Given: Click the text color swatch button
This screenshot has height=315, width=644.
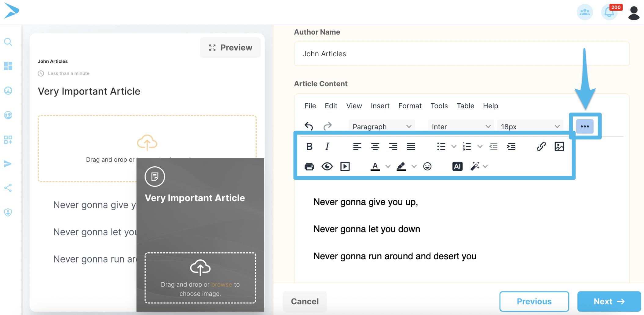Looking at the screenshot, I should coord(375,166).
